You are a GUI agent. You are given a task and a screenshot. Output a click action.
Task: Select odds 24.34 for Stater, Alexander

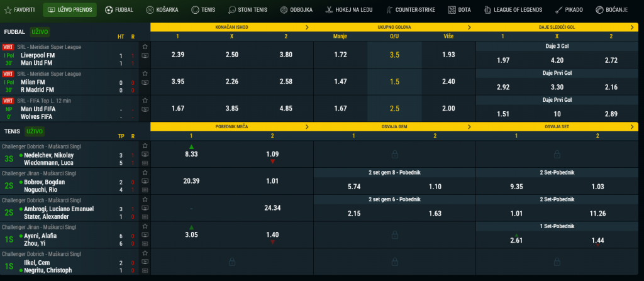272,208
